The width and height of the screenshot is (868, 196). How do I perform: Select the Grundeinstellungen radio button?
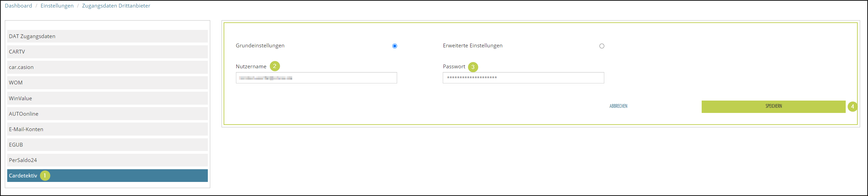click(x=395, y=46)
